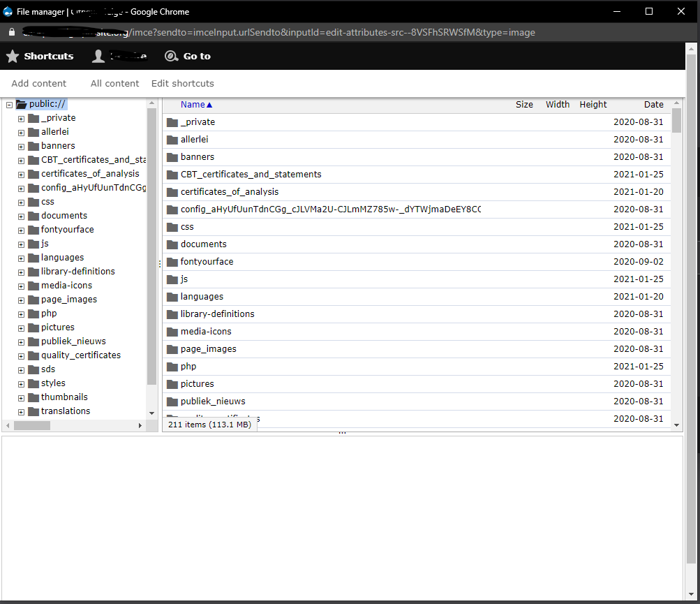The width and height of the screenshot is (700, 604).
Task: Sort files by Date column header
Action: click(x=653, y=105)
